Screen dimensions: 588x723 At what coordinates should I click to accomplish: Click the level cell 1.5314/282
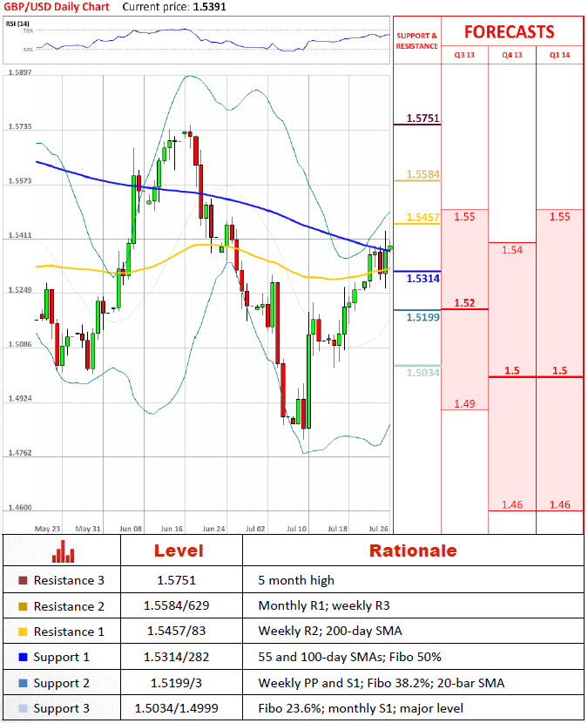pyautogui.click(x=176, y=657)
